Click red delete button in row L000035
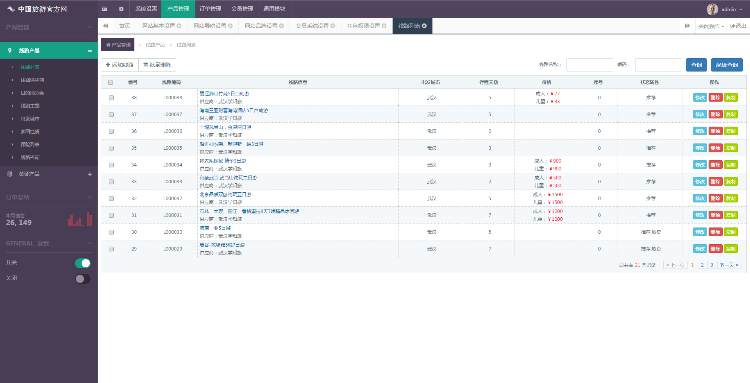Image resolution: width=750 pixels, height=383 pixels. [715, 148]
